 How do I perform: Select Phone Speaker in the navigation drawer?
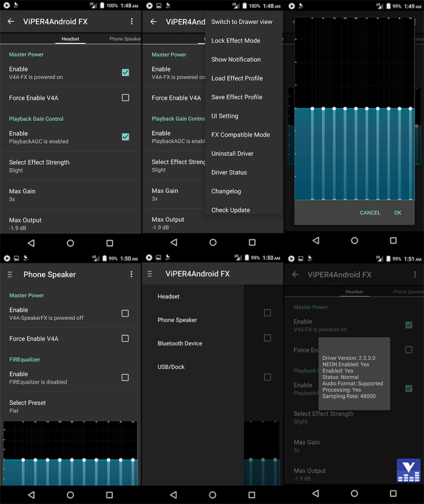coord(193,320)
